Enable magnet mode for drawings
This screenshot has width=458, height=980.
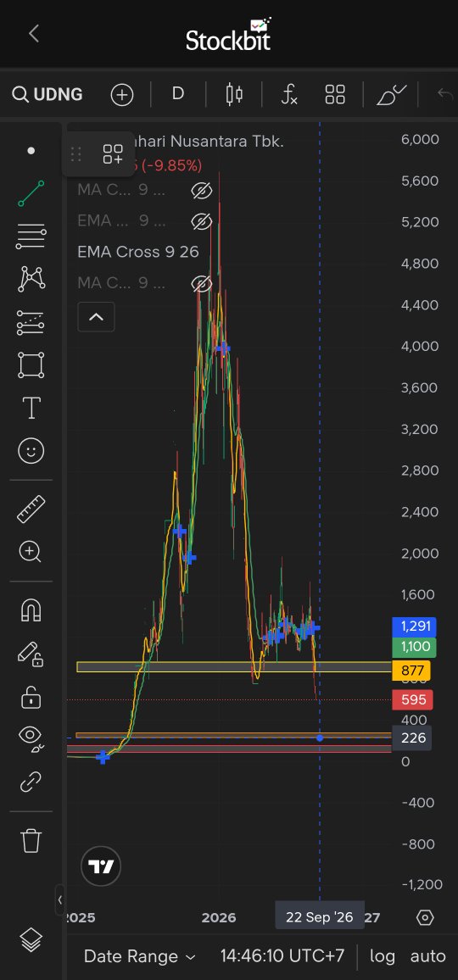pyautogui.click(x=31, y=610)
